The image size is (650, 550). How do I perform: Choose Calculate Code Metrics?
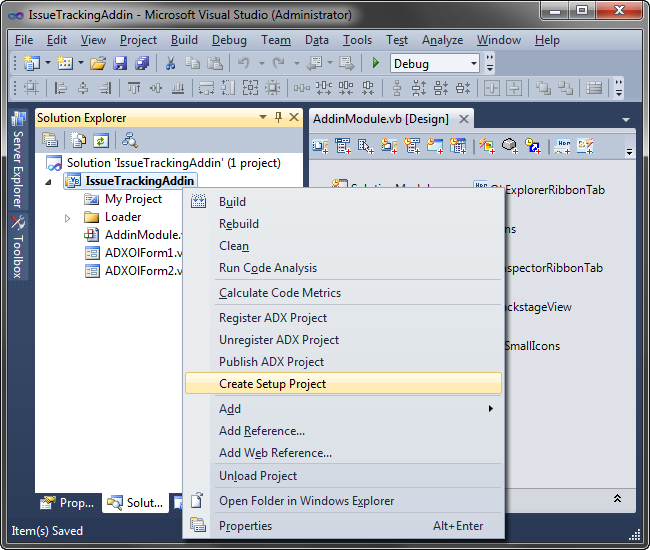coord(343,293)
